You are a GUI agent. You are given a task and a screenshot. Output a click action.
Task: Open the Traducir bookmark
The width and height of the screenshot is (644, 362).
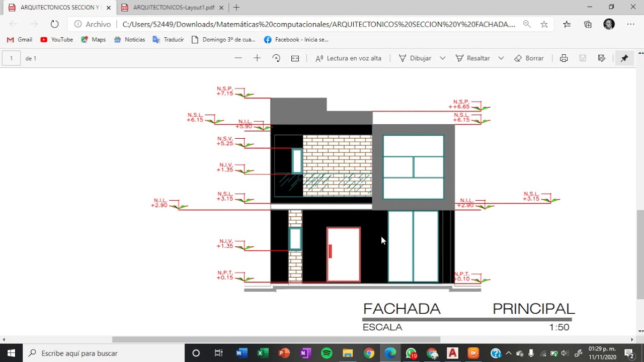coord(168,40)
